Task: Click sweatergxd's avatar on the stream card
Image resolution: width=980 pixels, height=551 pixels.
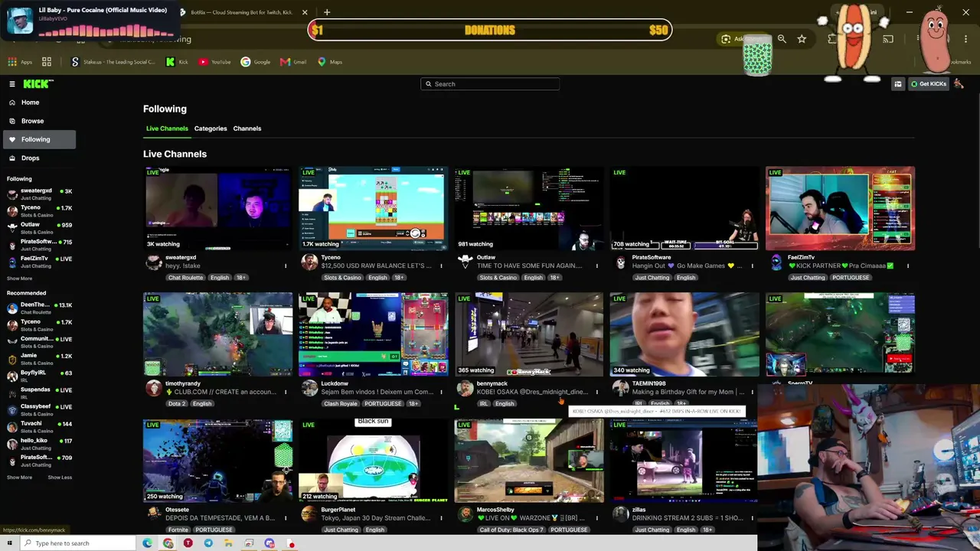Action: tap(154, 262)
